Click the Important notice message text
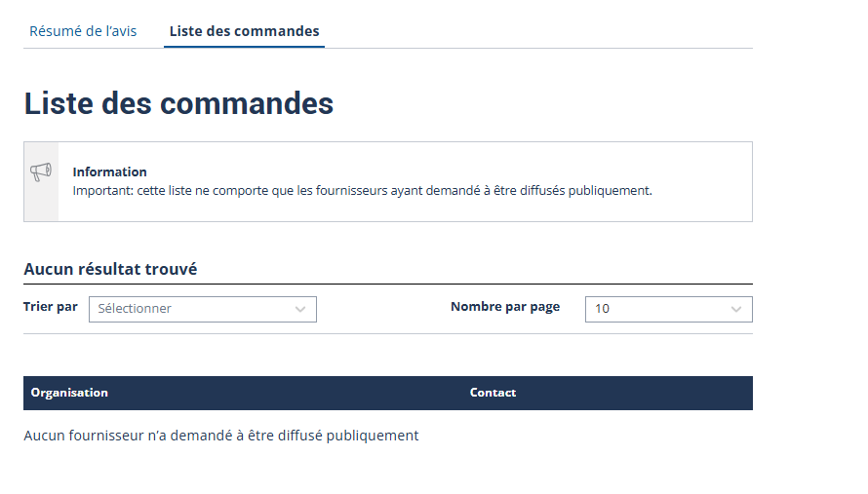 tap(362, 191)
